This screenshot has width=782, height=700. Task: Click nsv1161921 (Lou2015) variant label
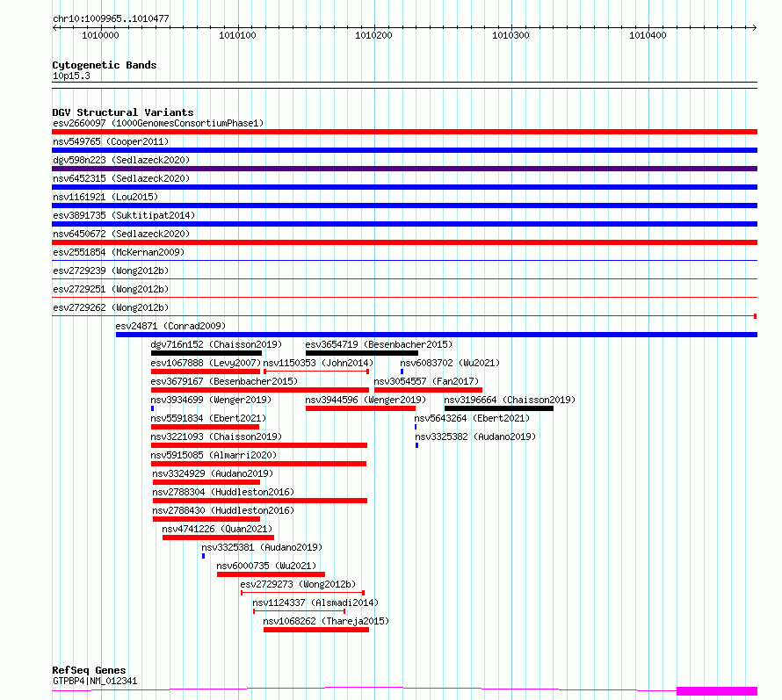coord(105,197)
